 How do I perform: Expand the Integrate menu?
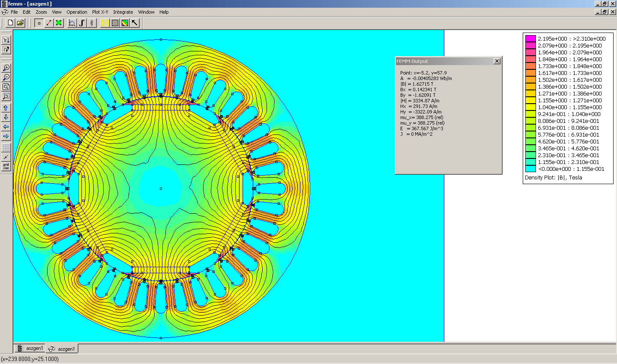123,12
